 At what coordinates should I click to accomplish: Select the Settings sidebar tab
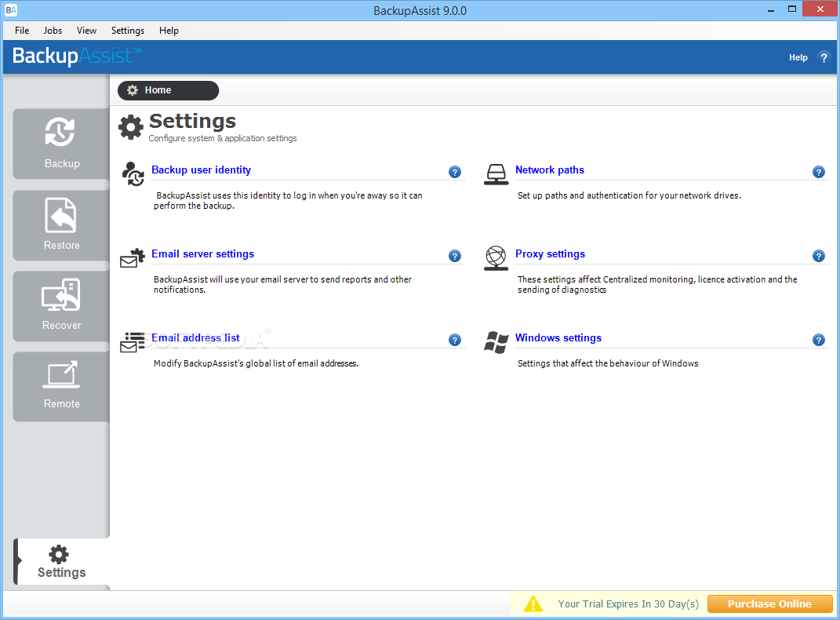pos(62,562)
